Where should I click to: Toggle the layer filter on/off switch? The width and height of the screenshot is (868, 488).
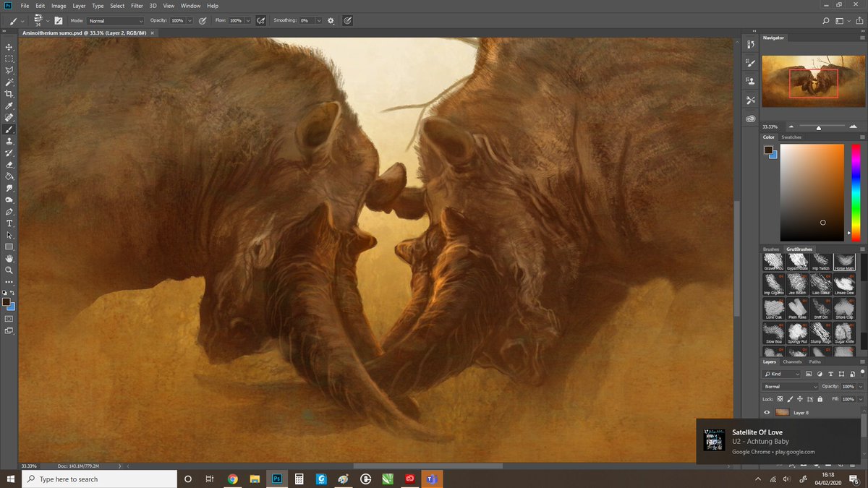[863, 372]
